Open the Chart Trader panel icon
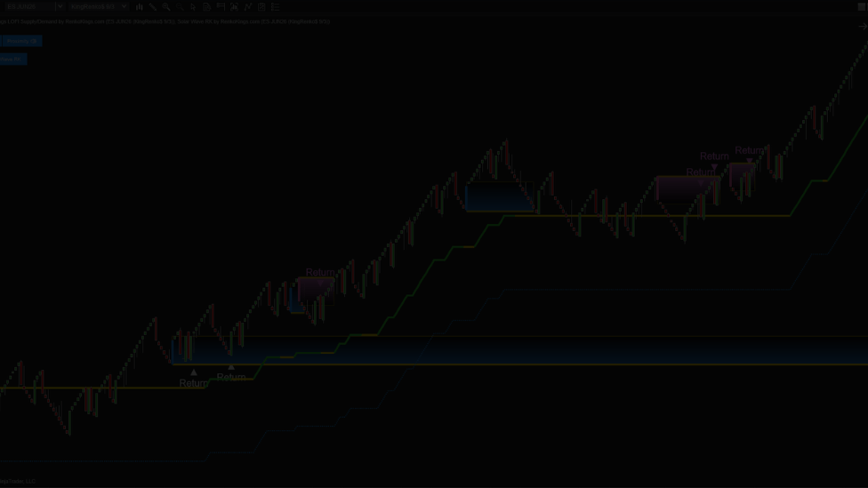868x488 pixels. click(221, 6)
